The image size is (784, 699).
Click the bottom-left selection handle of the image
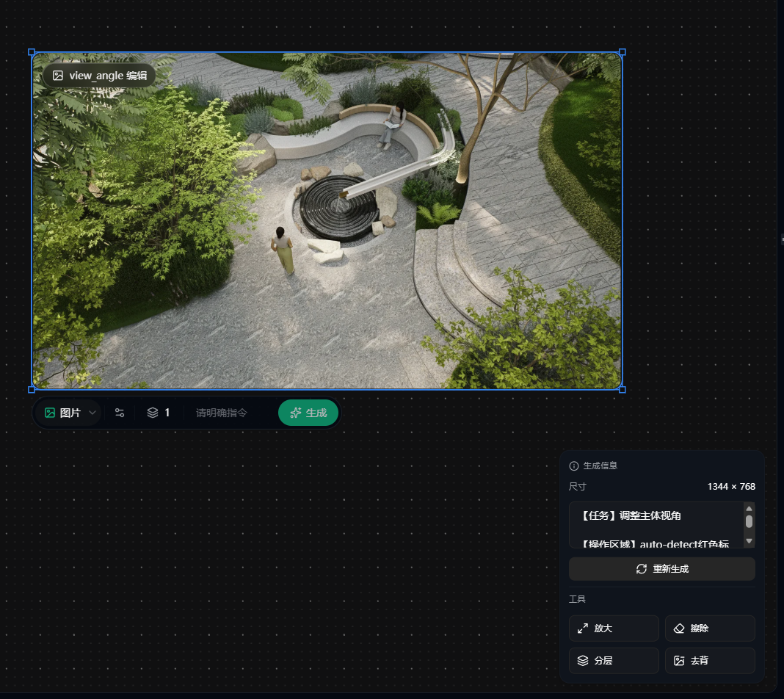(32, 389)
